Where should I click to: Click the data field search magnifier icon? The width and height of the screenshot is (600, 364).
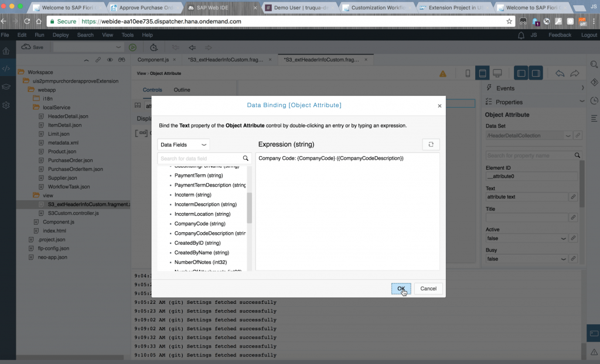coord(246,158)
